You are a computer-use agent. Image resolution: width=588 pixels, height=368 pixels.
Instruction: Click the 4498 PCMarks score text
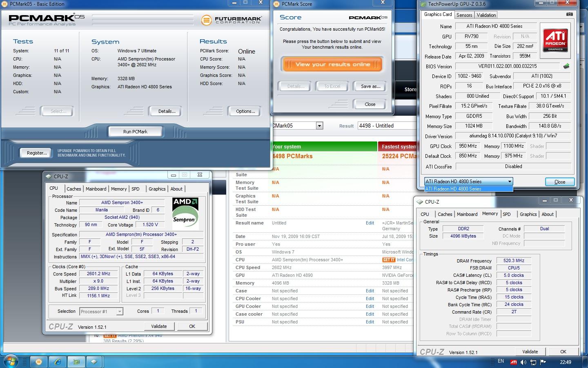pos(292,156)
